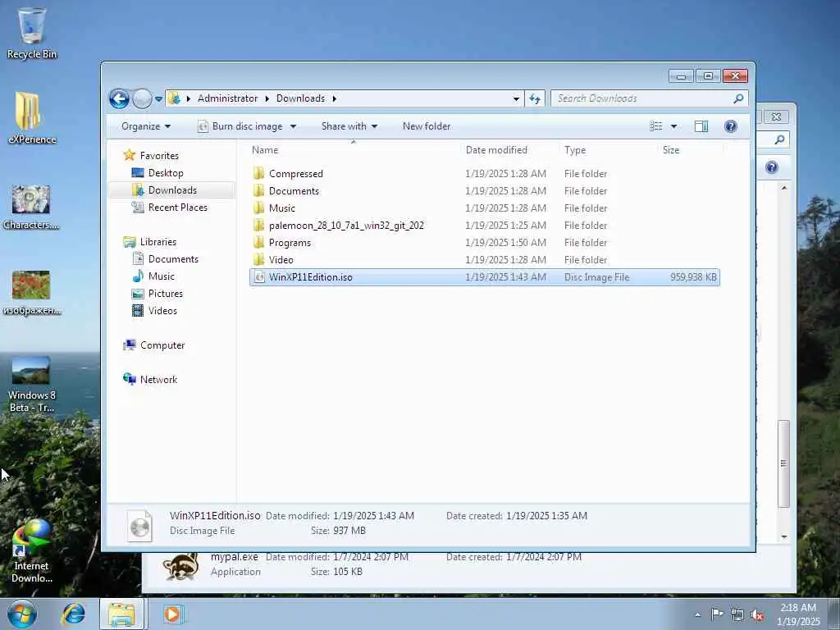Click scroll-up arrow in background window

(784, 188)
